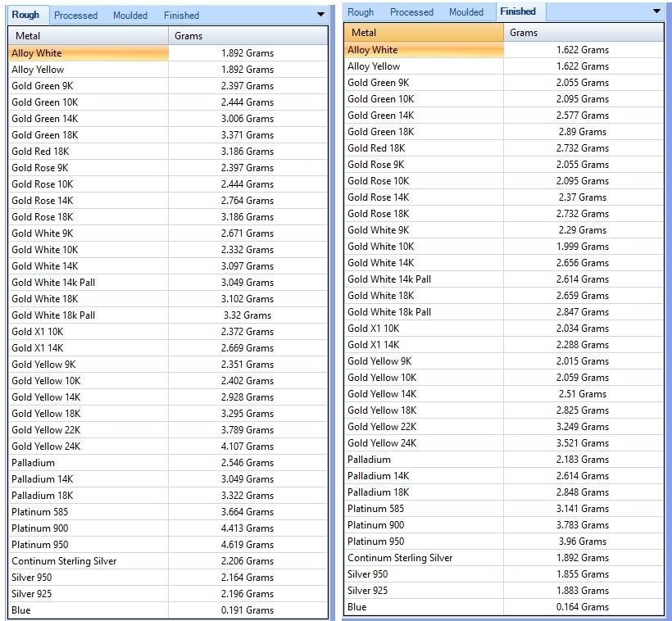This screenshot has height=621, width=672.
Task: Sort by Grams column in left panel
Action: 248,35
